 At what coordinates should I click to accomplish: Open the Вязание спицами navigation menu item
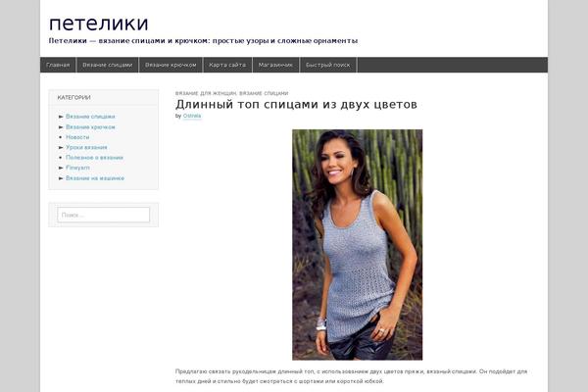click(107, 65)
